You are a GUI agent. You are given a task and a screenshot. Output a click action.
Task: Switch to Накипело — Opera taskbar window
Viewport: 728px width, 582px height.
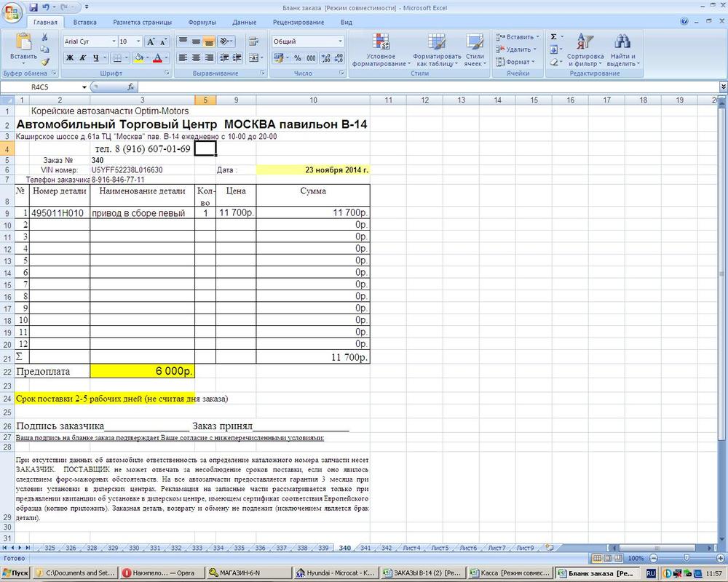pyautogui.click(x=162, y=573)
